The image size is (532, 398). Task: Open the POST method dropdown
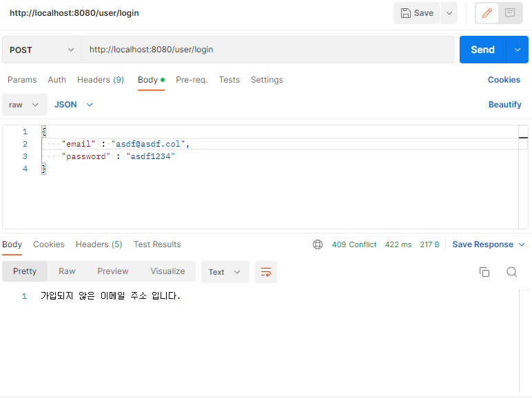point(42,50)
